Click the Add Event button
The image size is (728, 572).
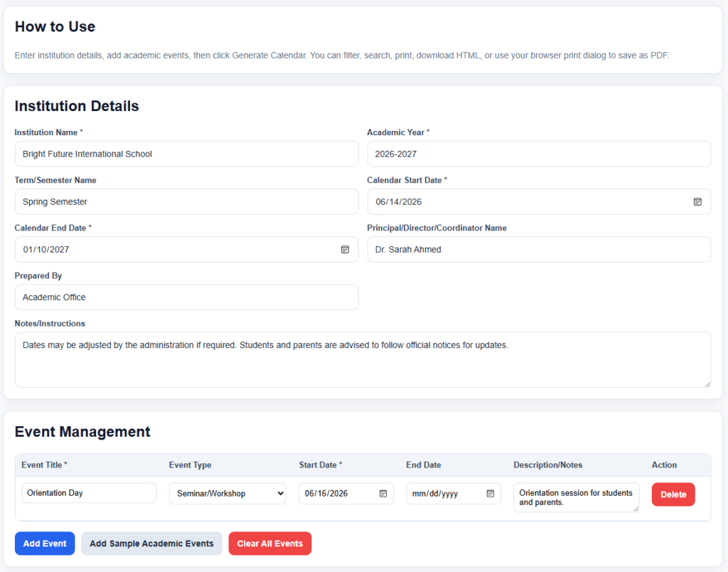pos(45,544)
